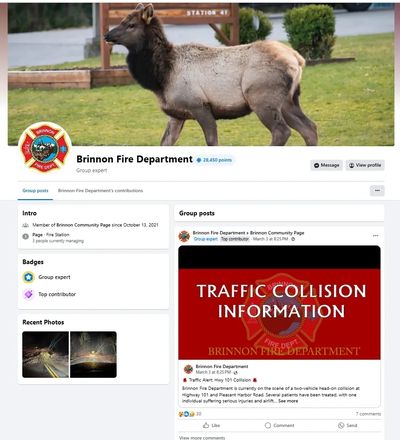Click the Comment button on the post
Viewport: 400px width, 440px height.
point(279,425)
